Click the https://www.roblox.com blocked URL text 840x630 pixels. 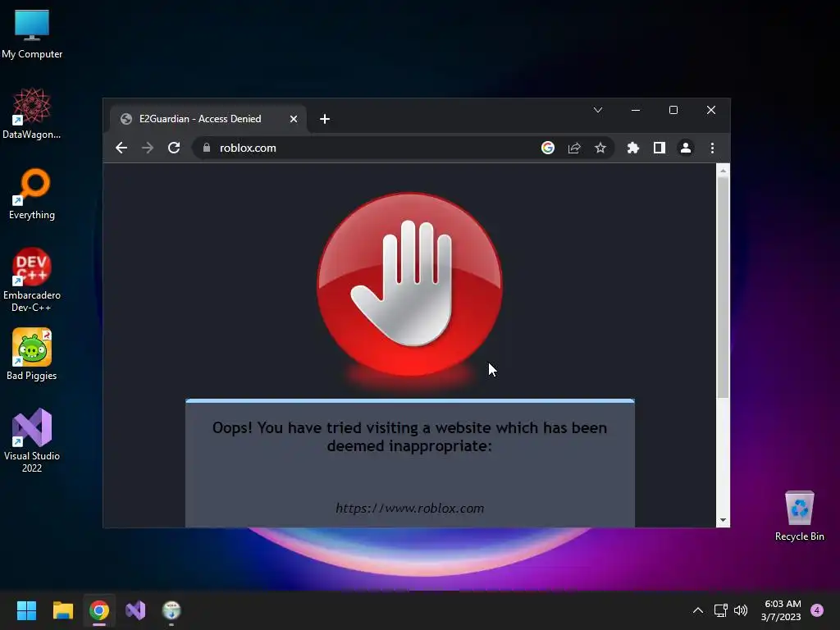click(x=410, y=509)
